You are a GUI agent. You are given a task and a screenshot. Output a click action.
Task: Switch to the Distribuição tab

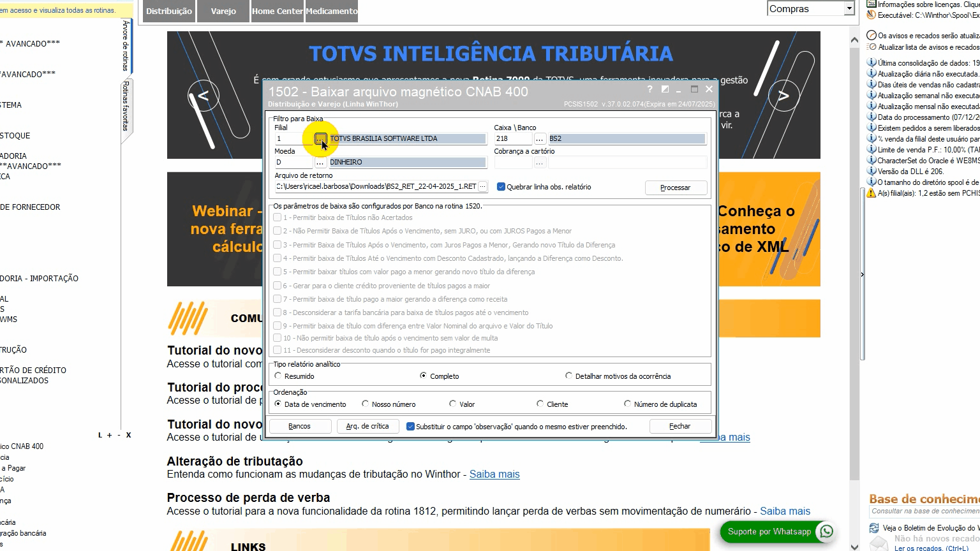coord(169,11)
